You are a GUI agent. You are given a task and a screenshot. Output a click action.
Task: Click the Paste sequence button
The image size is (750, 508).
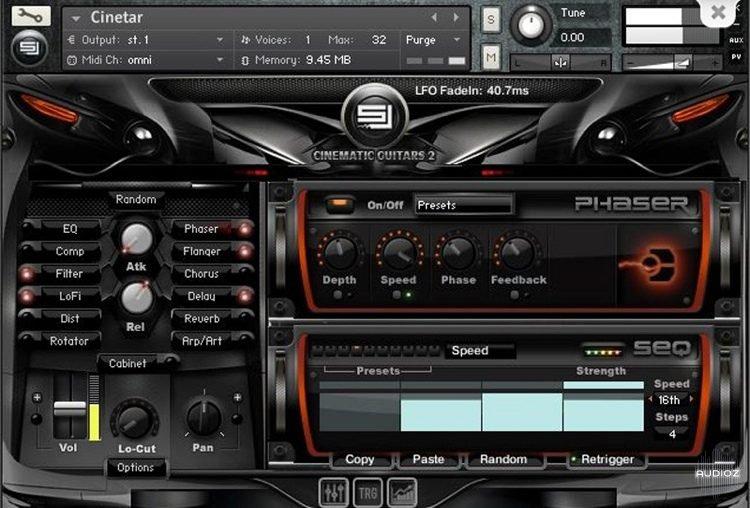tap(429, 459)
